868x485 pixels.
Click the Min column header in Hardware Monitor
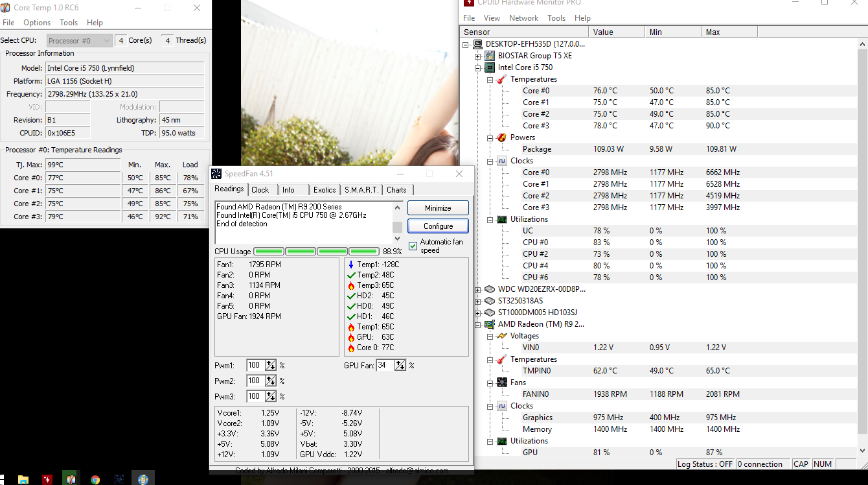click(x=674, y=32)
